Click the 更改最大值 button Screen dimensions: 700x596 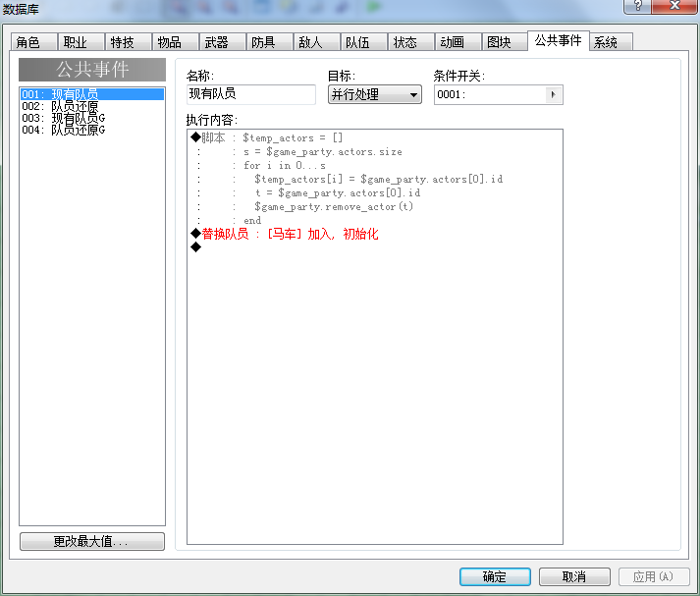click(92, 541)
